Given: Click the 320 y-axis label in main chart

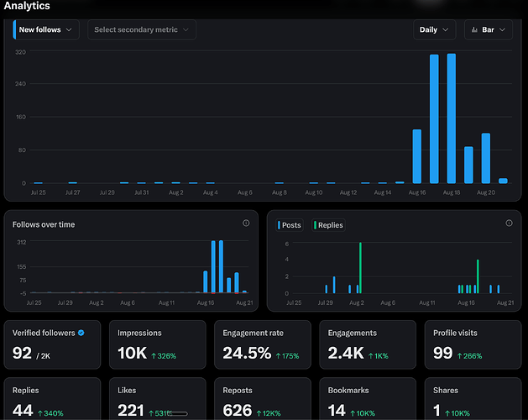Looking at the screenshot, I should coord(20,52).
